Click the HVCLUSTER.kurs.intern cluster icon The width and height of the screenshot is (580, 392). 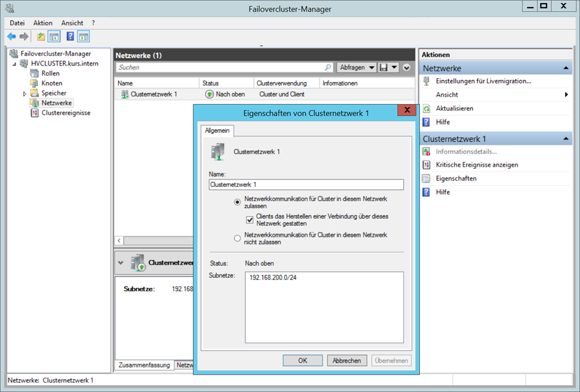(x=24, y=63)
